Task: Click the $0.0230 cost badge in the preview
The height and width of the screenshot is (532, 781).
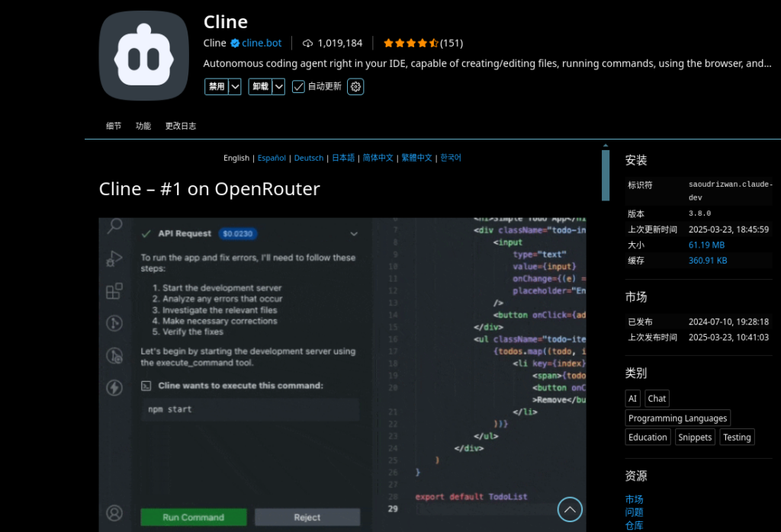Action: pos(238,234)
